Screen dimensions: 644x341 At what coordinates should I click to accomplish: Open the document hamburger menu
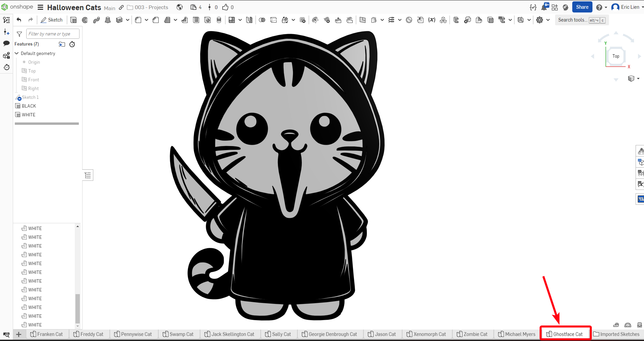(x=40, y=7)
